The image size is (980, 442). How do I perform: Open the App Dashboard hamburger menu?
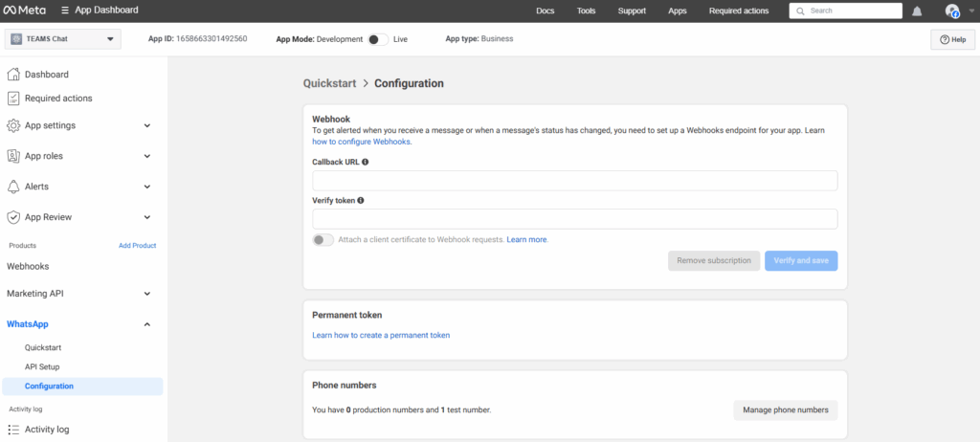click(65, 11)
